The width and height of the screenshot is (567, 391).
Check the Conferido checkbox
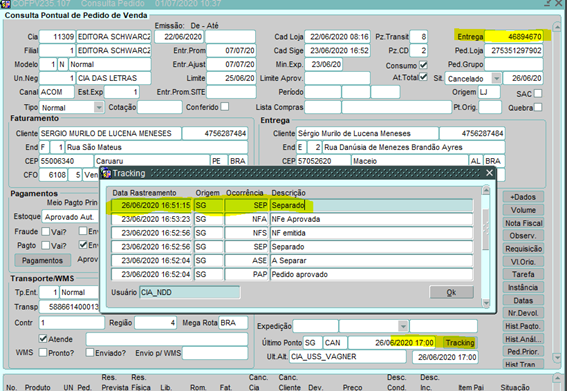pyautogui.click(x=225, y=106)
